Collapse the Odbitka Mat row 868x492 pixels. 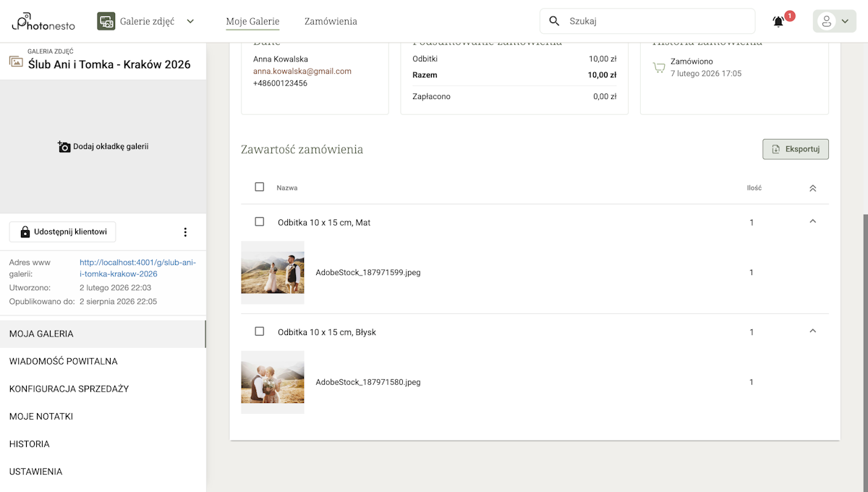click(x=812, y=221)
